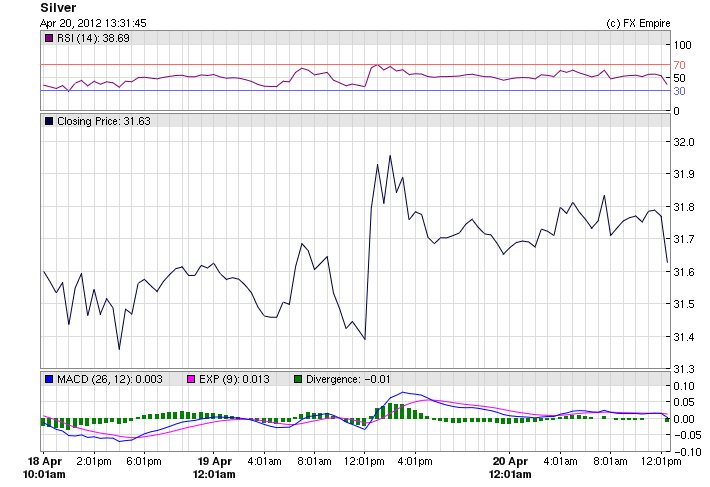This screenshot has width=710, height=487.
Task: Click the Apr 20, 2012 timestamp
Action: (x=94, y=22)
